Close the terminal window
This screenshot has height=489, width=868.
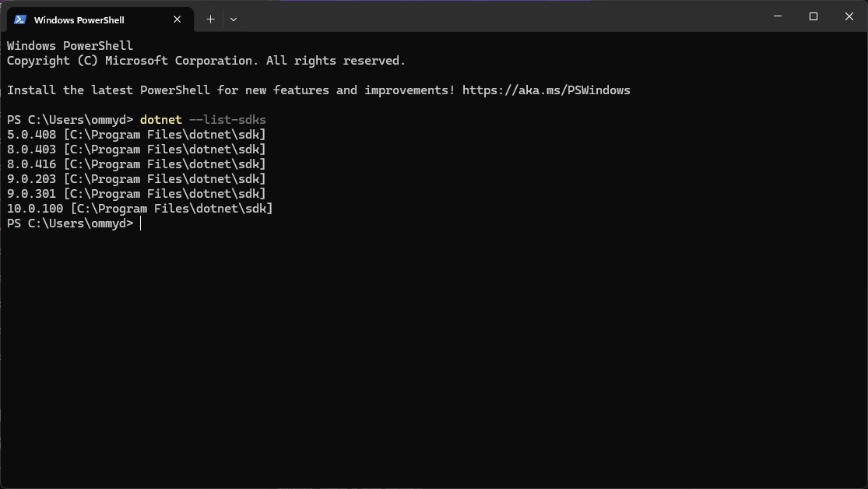coord(849,16)
